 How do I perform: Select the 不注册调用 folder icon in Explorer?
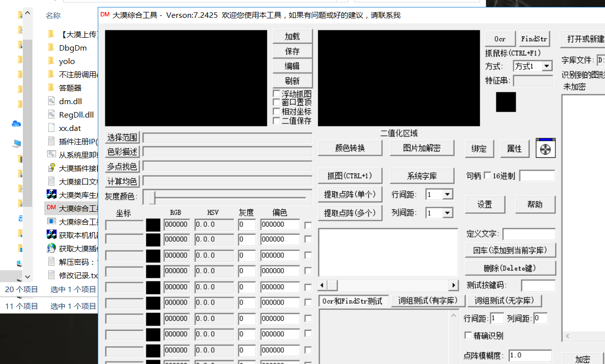pyautogui.click(x=51, y=74)
